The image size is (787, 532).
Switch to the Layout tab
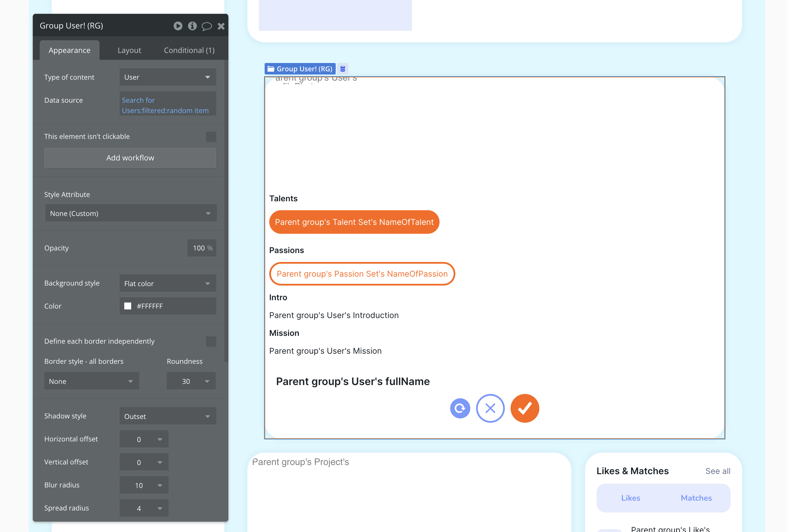click(129, 50)
